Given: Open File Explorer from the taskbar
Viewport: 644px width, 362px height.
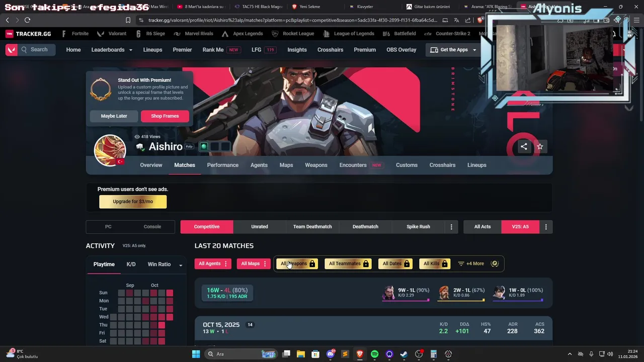Looking at the screenshot, I should 301,354.
